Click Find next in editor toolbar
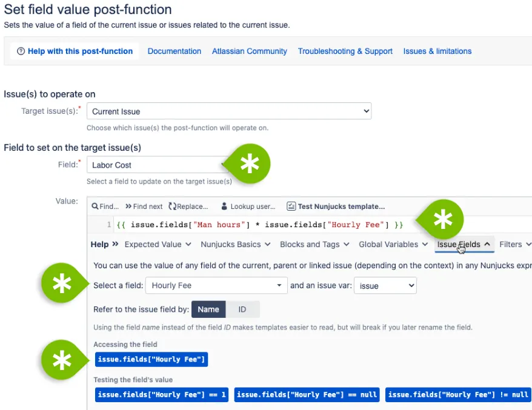The height and width of the screenshot is (410, 532). tap(148, 207)
